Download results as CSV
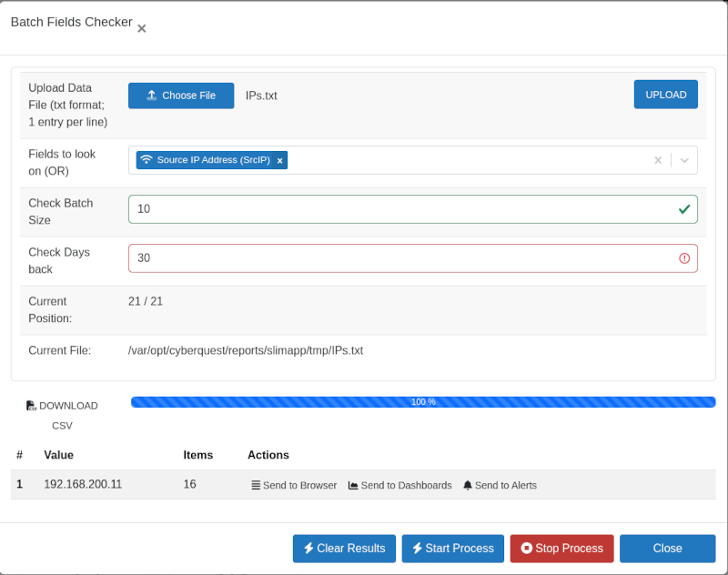The height and width of the screenshot is (575, 728). point(62,415)
